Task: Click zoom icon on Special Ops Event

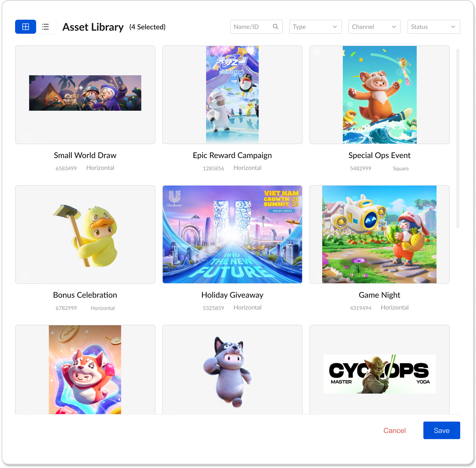Action: (318, 52)
